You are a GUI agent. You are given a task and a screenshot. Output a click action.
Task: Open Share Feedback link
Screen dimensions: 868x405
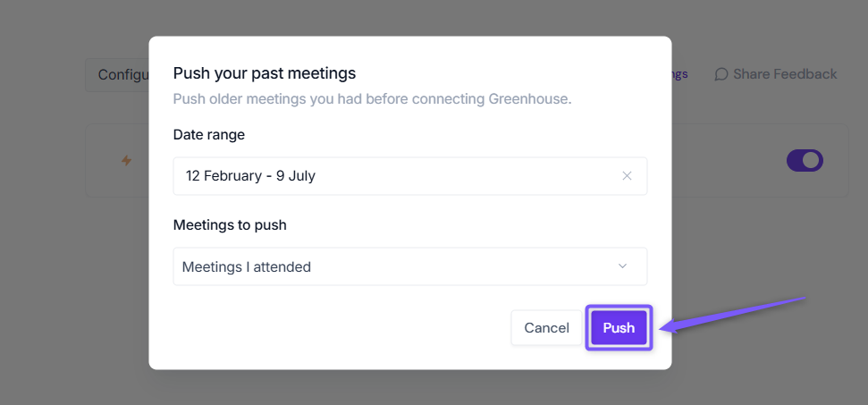tap(776, 74)
